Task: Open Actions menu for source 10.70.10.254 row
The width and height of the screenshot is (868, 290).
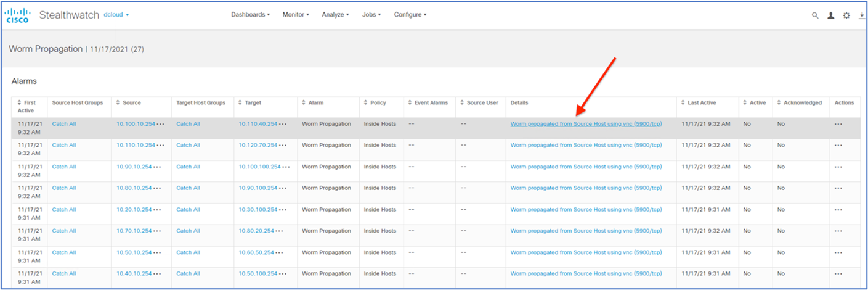Action: [x=838, y=231]
